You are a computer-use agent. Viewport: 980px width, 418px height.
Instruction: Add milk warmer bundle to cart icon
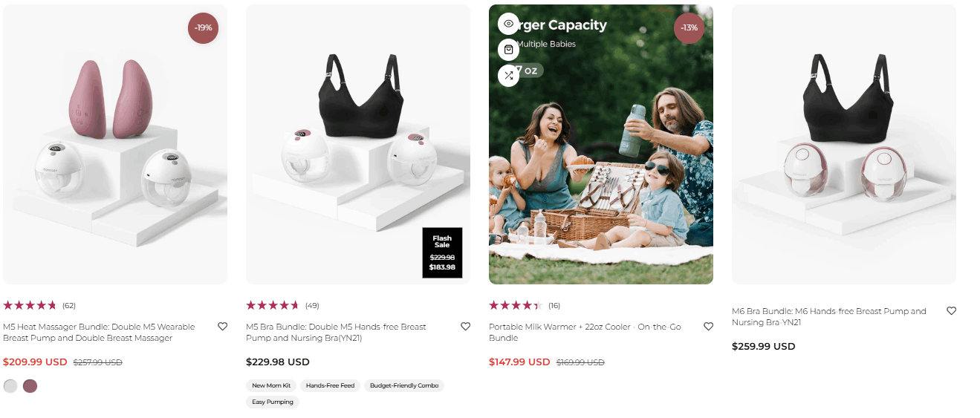click(508, 50)
